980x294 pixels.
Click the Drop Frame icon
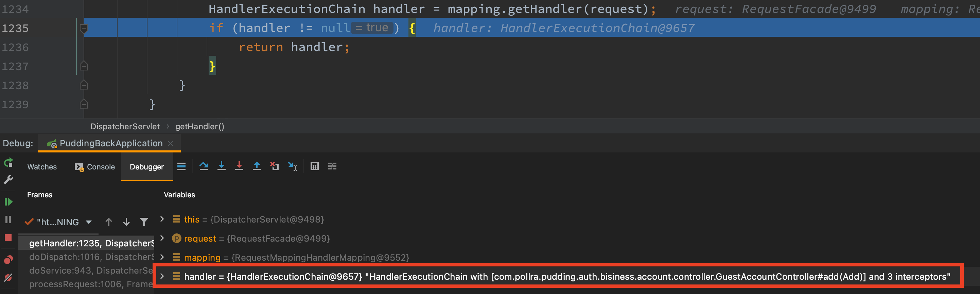coord(274,166)
